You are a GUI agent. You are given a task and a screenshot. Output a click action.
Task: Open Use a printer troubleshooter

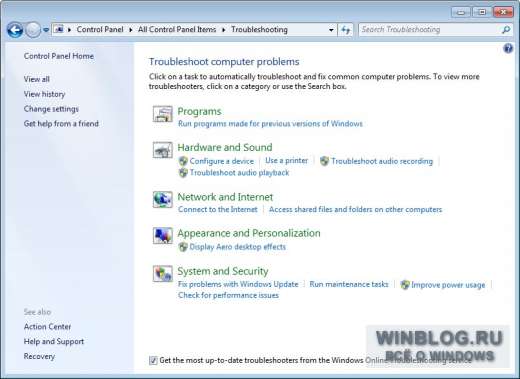(287, 161)
